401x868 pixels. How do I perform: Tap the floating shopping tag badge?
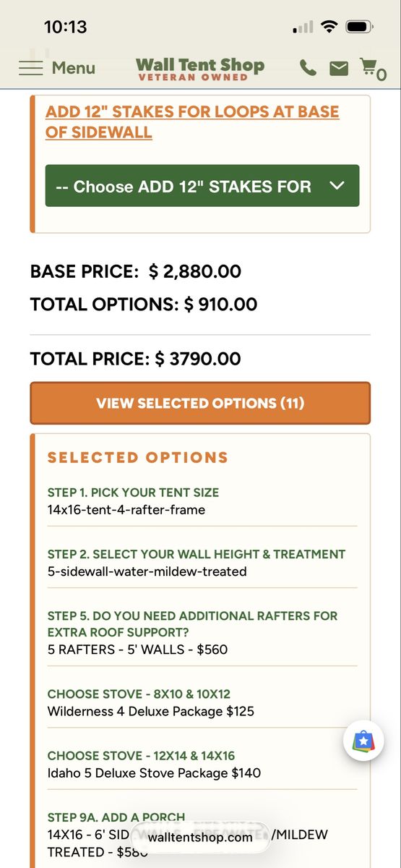point(363,741)
